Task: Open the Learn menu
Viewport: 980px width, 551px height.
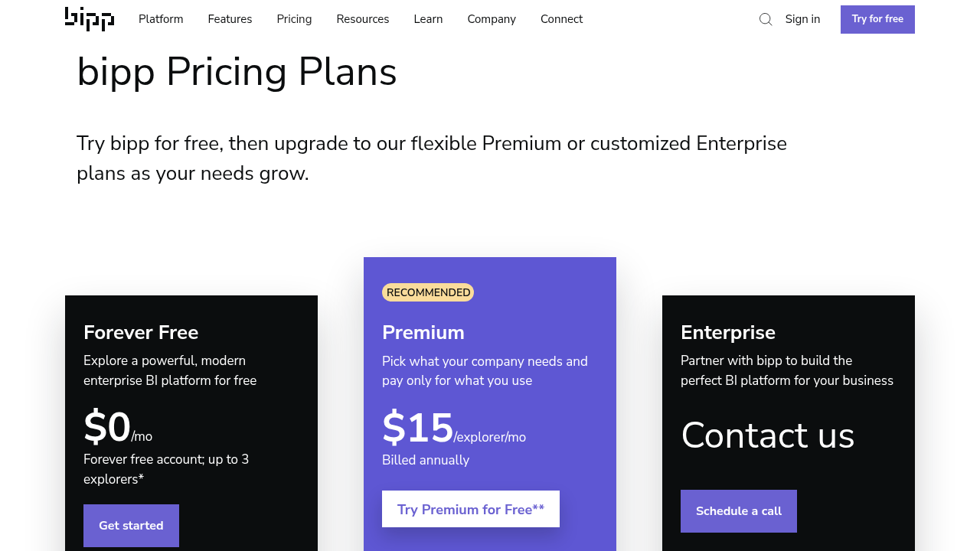Action: click(x=428, y=19)
